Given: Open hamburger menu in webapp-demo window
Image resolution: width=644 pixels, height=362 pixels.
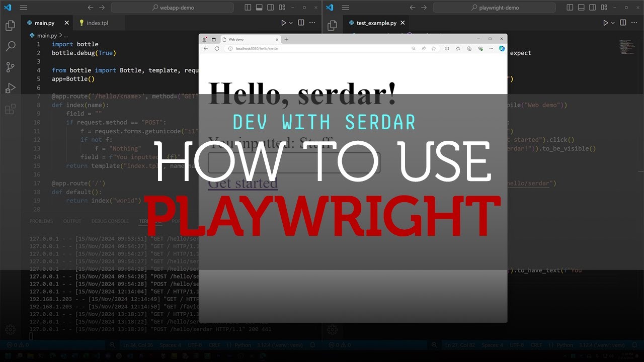Looking at the screenshot, I should coord(23,8).
